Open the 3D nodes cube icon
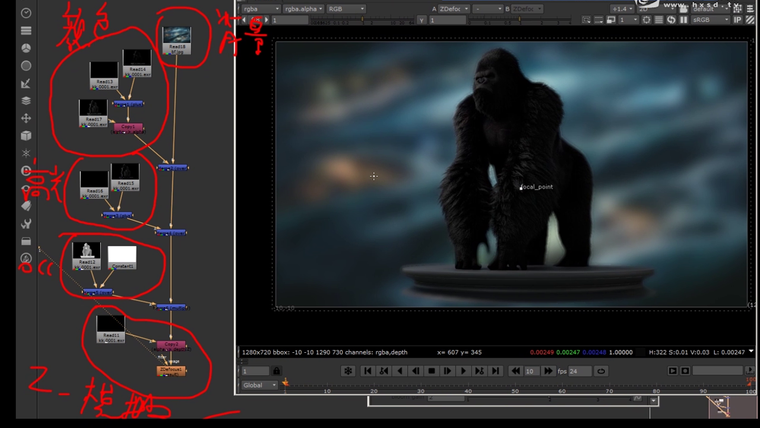760x428 pixels. pyautogui.click(x=26, y=135)
